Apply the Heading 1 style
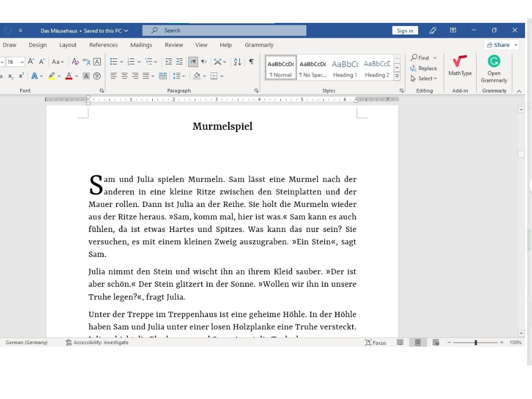Viewport: 532px width, 399px height. 345,69
